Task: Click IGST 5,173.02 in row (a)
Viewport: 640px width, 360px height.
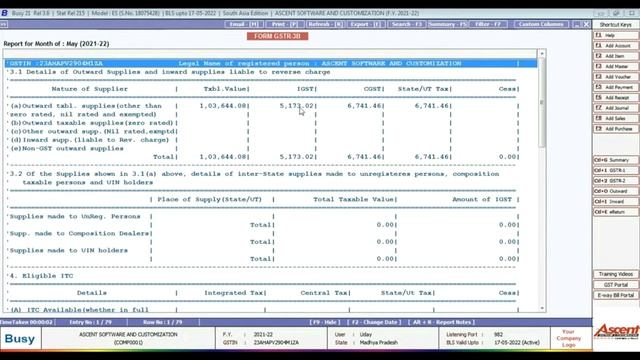Action: (x=297, y=106)
